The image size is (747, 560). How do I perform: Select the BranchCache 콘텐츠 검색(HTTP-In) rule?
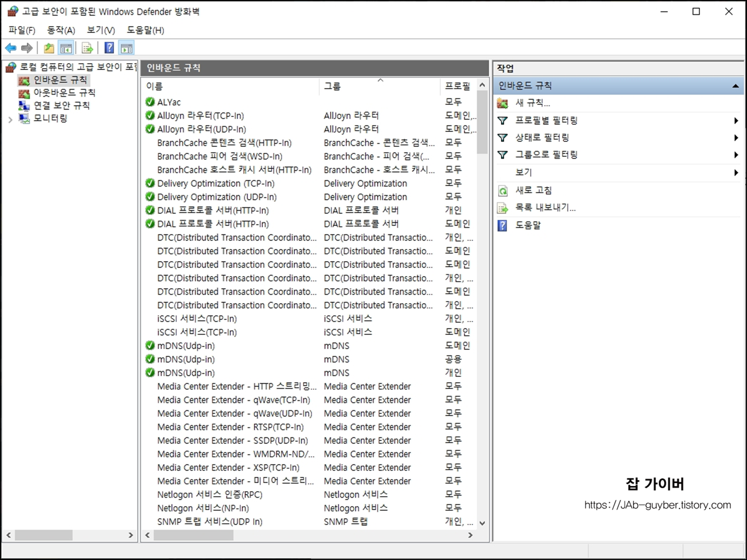point(309,143)
